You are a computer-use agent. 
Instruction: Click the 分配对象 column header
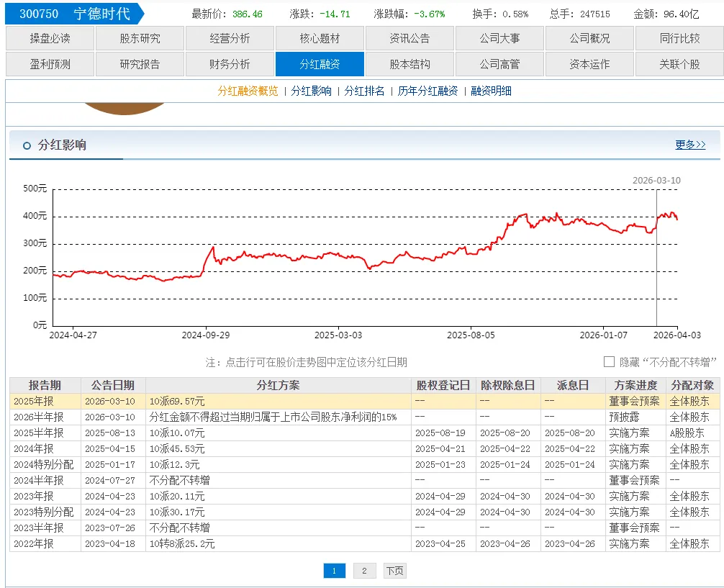coord(692,385)
